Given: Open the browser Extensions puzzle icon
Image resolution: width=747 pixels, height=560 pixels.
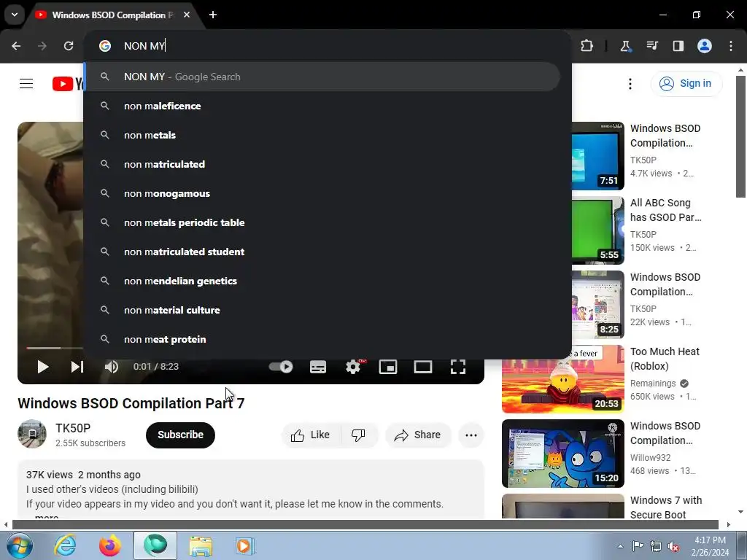Looking at the screenshot, I should point(587,46).
